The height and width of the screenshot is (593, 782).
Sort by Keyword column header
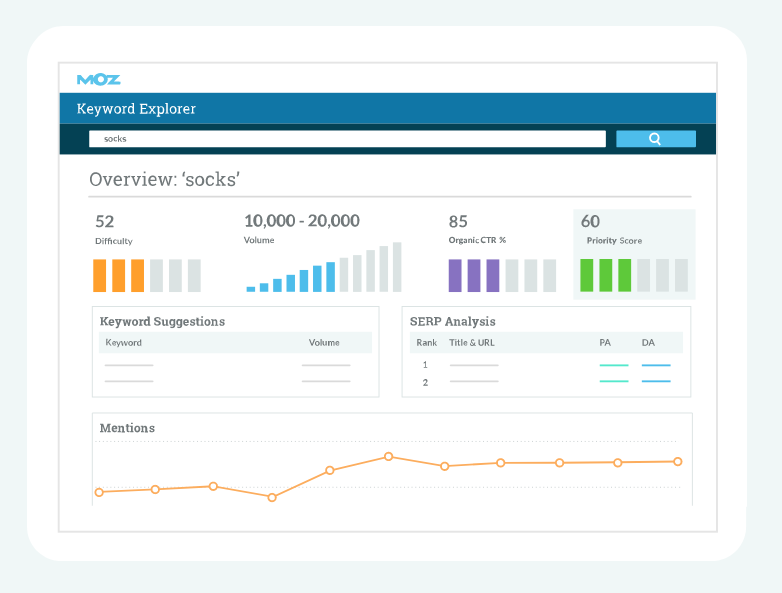124,343
